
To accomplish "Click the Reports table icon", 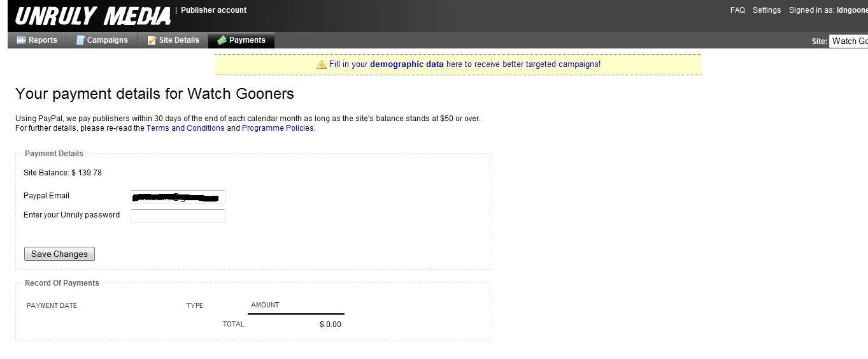I will tap(21, 40).
